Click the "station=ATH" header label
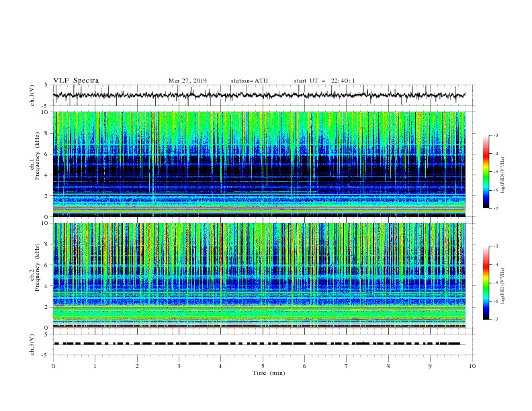Image resolution: width=532 pixels, height=411 pixels. [249, 81]
